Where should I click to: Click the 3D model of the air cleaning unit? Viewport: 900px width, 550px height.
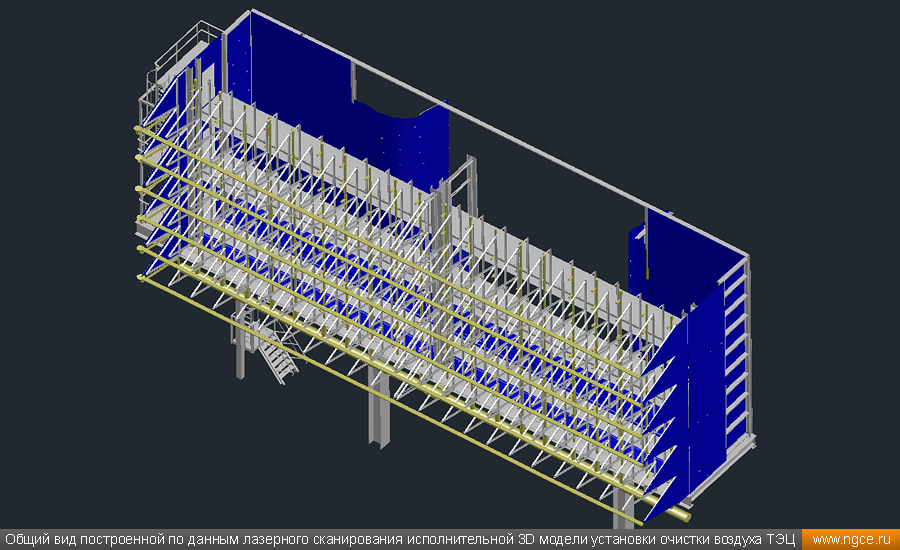click(445, 270)
